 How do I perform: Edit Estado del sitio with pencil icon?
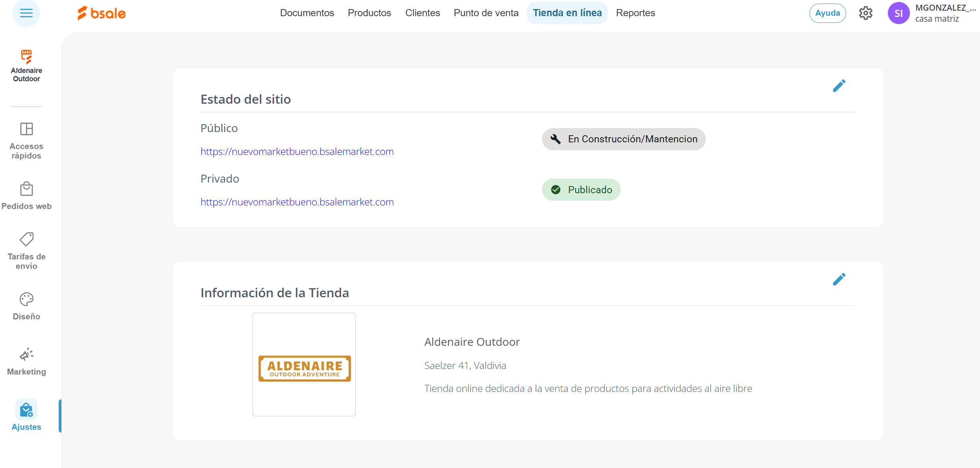click(x=839, y=86)
